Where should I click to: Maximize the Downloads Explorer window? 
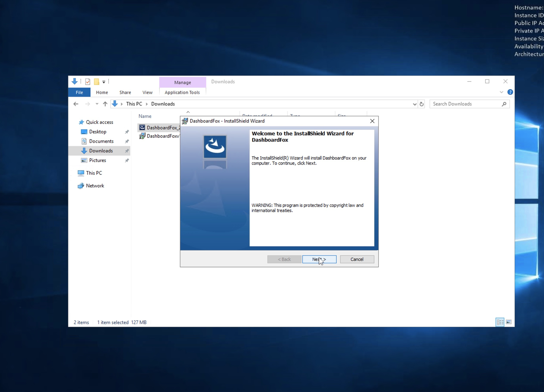click(487, 82)
